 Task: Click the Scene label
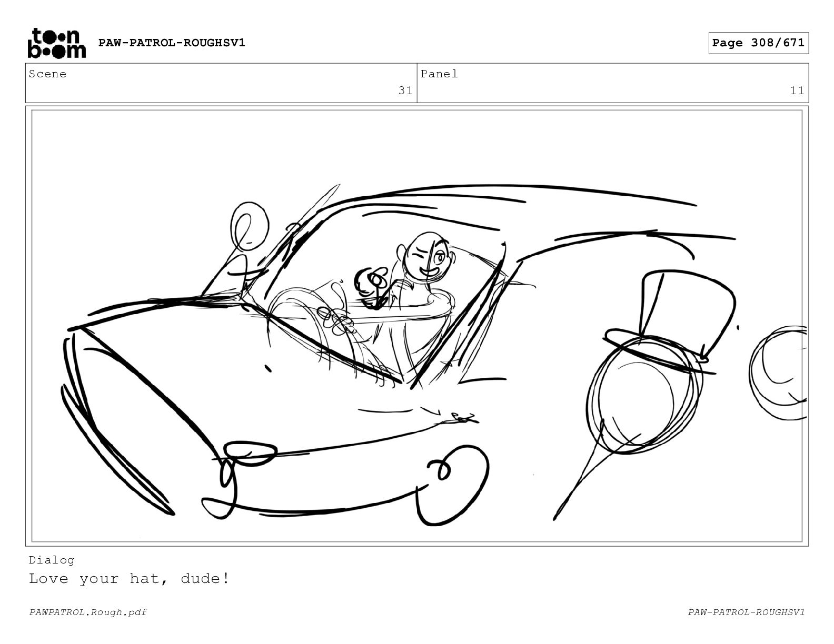coord(47,74)
